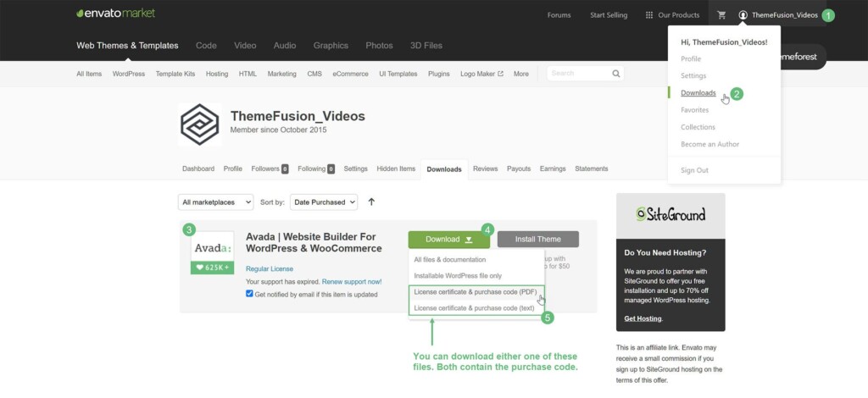Select Downloads in the user menu
868x398 pixels.
(698, 93)
